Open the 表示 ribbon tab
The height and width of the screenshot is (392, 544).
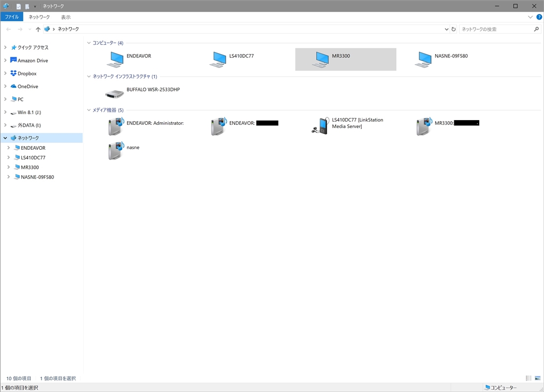66,17
